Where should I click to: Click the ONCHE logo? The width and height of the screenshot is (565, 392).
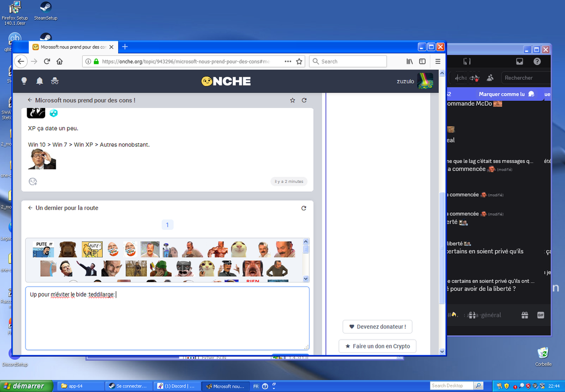(x=226, y=82)
